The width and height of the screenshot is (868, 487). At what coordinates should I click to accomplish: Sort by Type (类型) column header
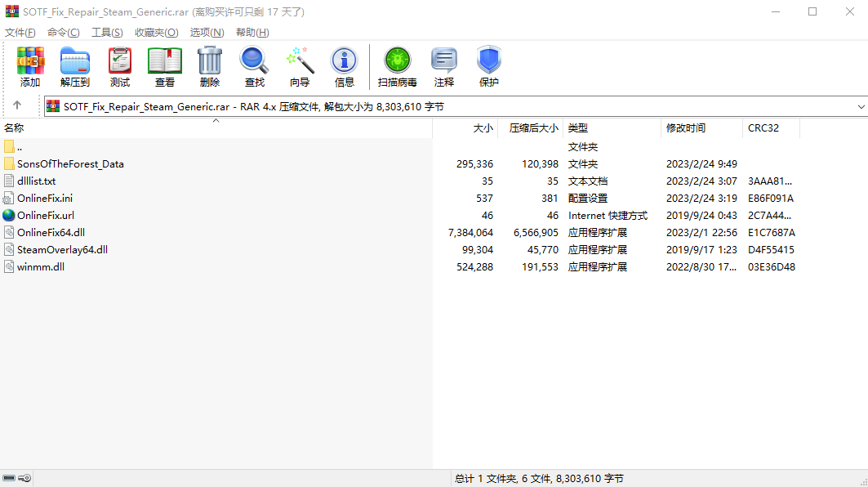coord(612,128)
